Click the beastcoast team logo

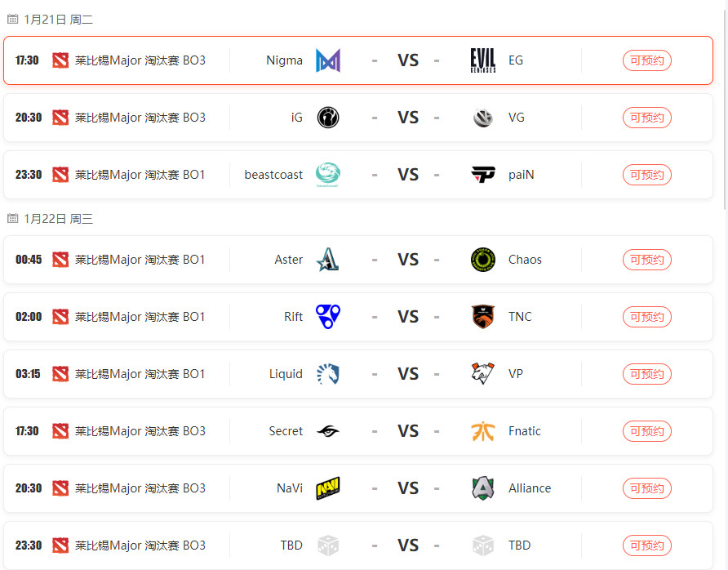click(329, 174)
